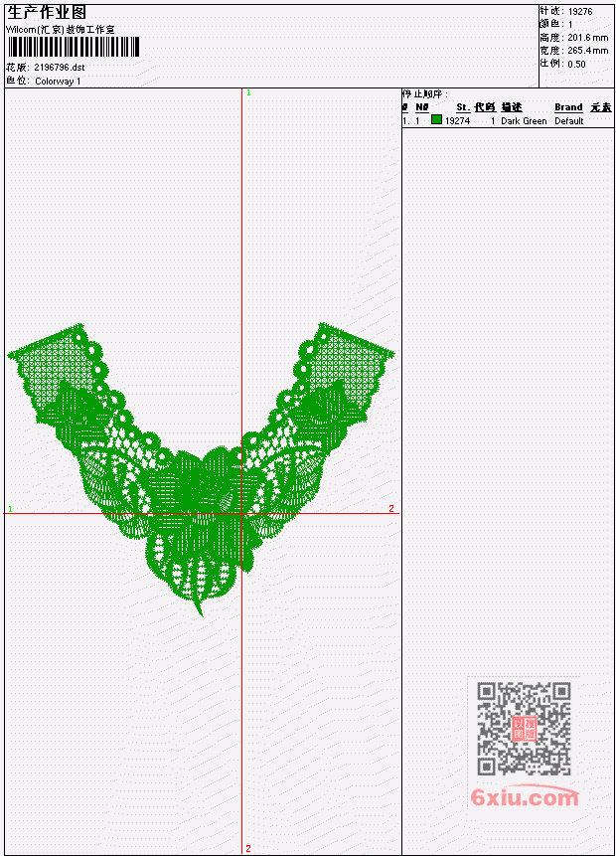Click the 元素 column header
The height and width of the screenshot is (856, 616).
click(601, 107)
